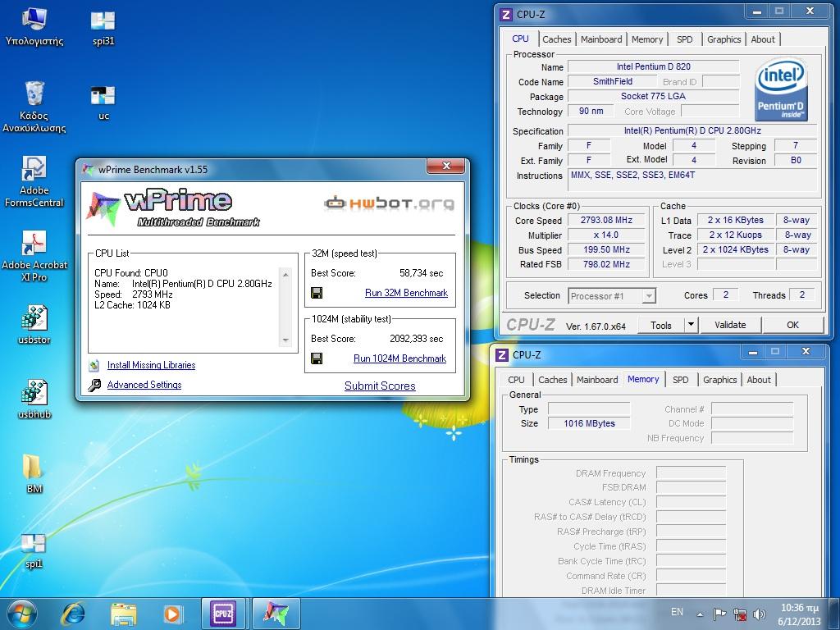Click the Advanced Settings key icon
The height and width of the screenshot is (630, 840).
pos(94,386)
